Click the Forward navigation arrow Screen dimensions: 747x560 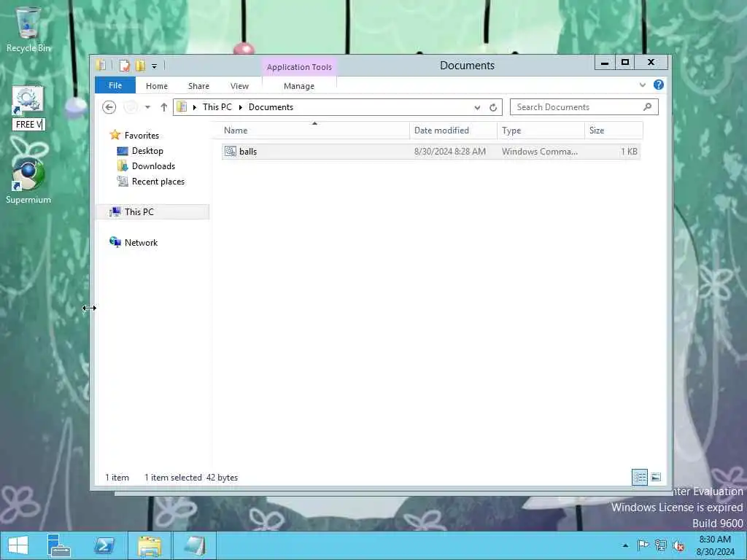point(131,107)
